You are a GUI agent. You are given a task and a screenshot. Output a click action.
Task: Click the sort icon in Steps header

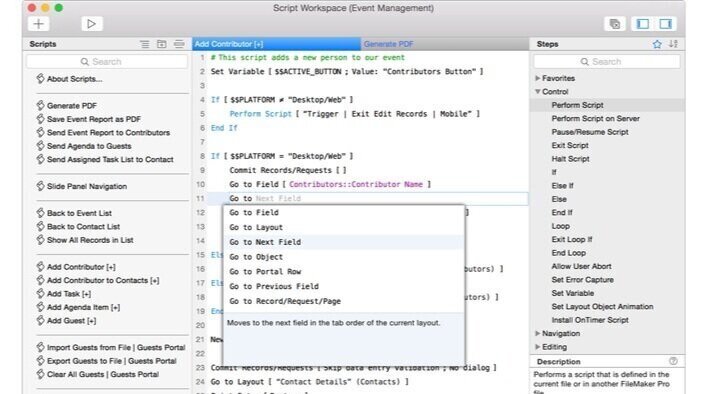[673, 44]
